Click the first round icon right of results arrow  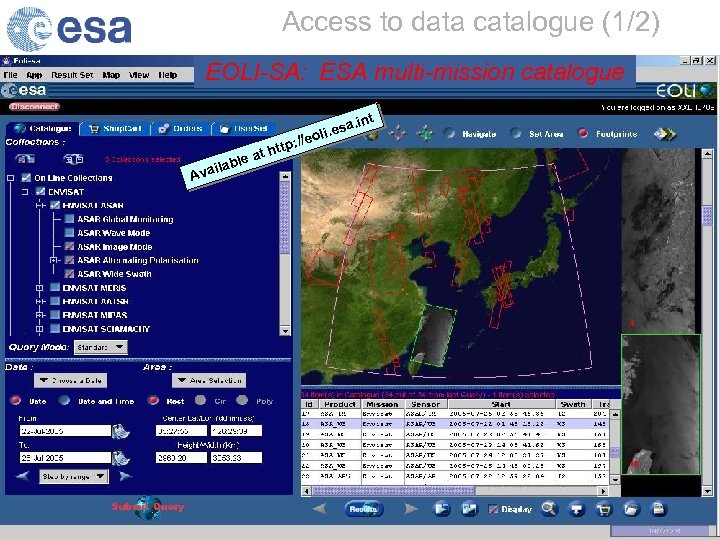click(442, 509)
